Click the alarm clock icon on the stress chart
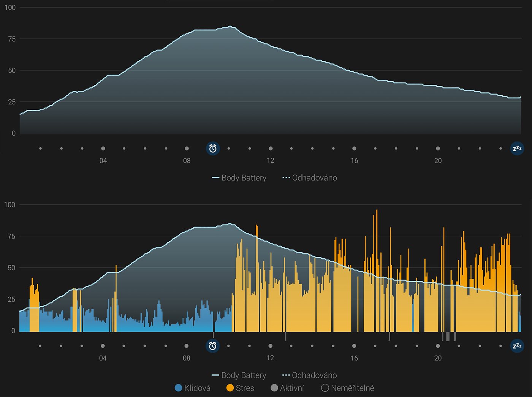Viewport: 532px width, 397px height. 213,346
